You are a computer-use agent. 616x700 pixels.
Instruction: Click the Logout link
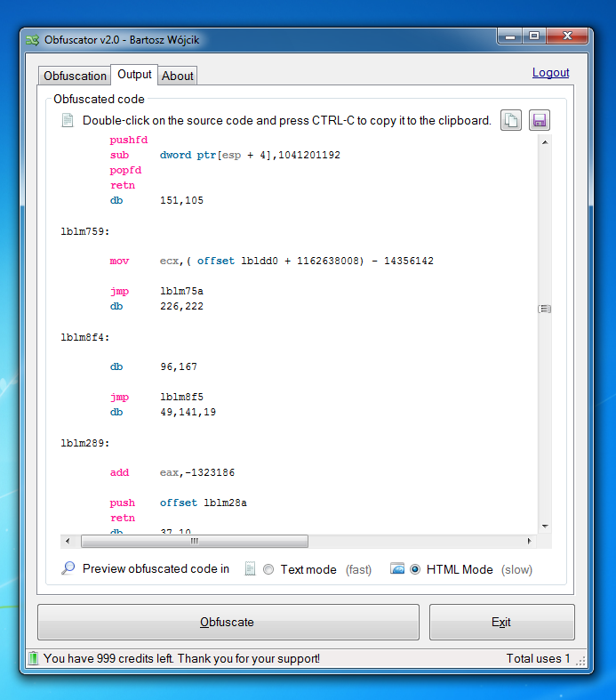click(551, 72)
